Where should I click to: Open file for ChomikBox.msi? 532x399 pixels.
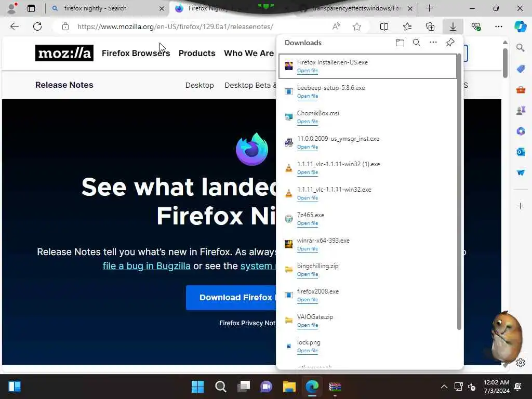click(308, 122)
